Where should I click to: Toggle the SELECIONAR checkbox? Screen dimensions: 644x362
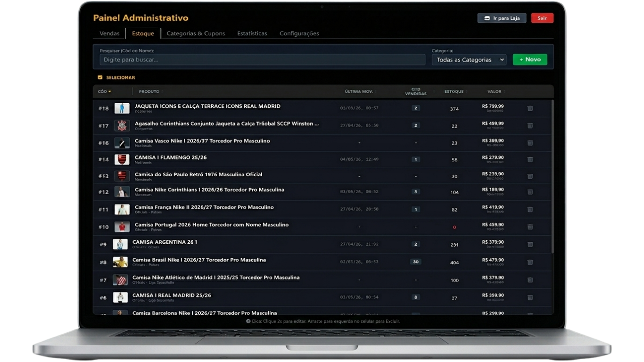click(x=100, y=77)
